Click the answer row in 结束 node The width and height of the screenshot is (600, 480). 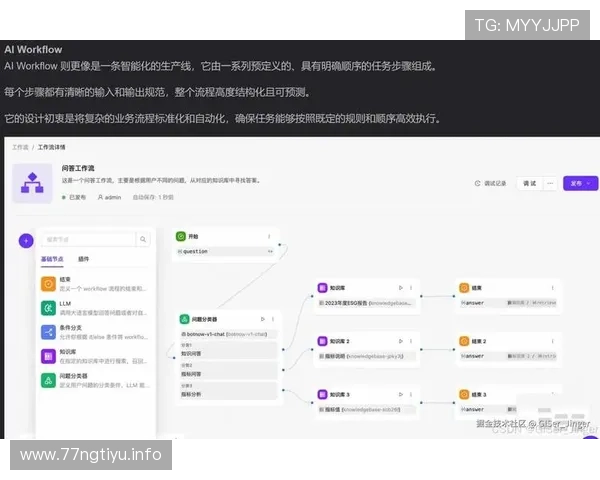508,303
